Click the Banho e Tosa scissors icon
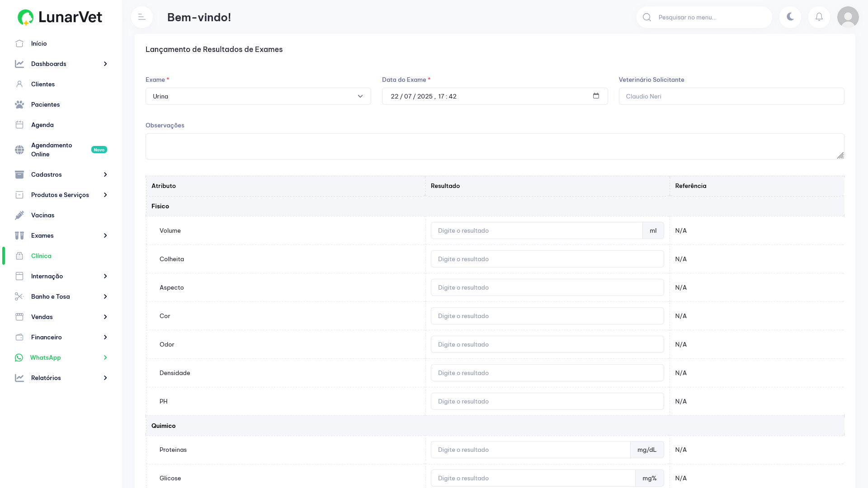The width and height of the screenshot is (868, 488). pyautogui.click(x=19, y=296)
